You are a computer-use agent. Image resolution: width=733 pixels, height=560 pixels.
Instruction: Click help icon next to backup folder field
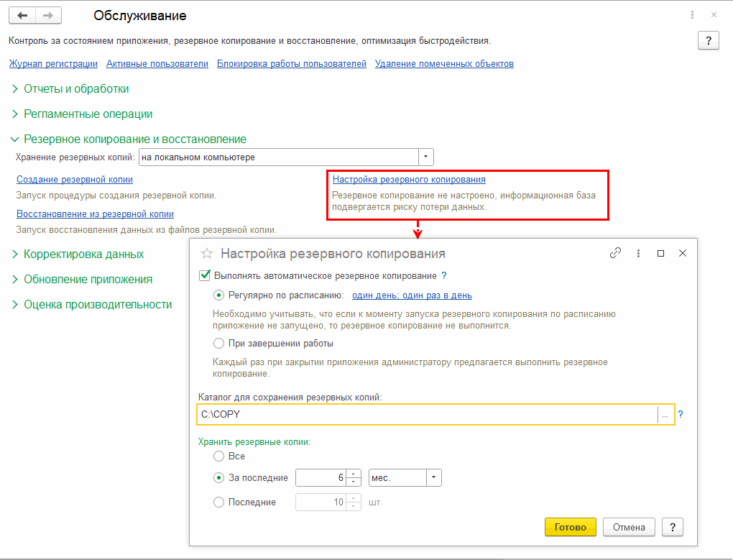point(681,414)
